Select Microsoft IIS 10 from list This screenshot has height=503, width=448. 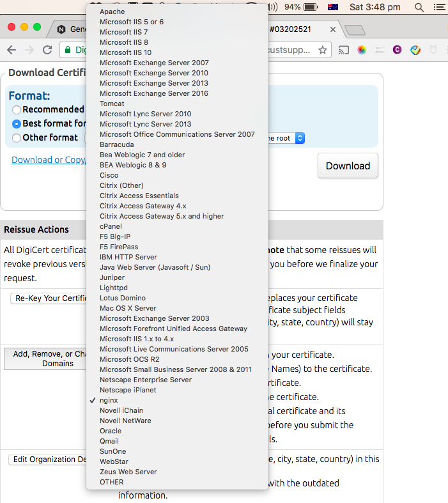[x=125, y=52]
